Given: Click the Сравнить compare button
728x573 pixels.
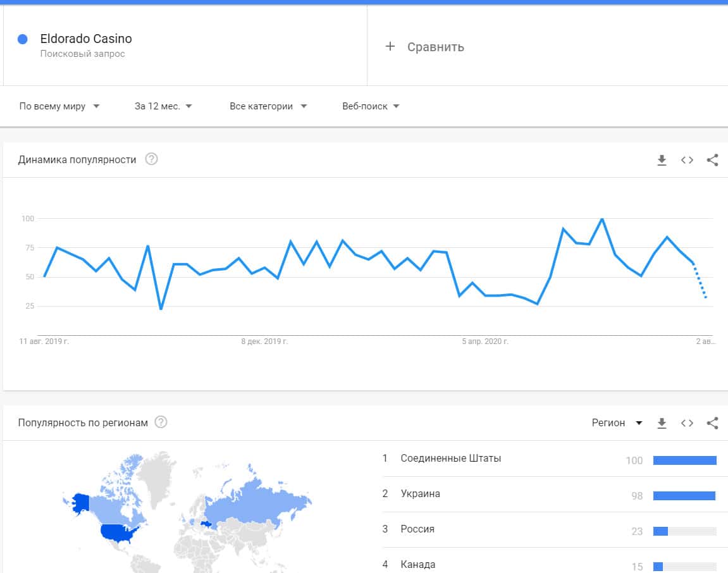Looking at the screenshot, I should [435, 47].
